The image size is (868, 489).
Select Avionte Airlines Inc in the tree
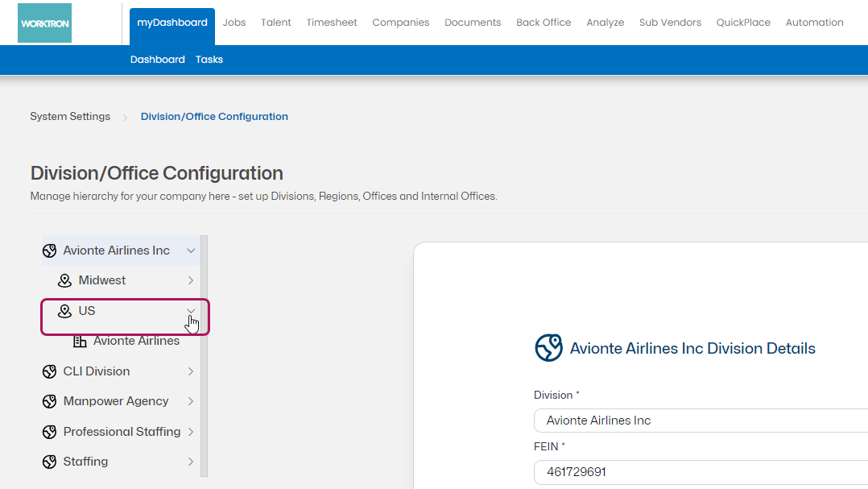click(121, 251)
